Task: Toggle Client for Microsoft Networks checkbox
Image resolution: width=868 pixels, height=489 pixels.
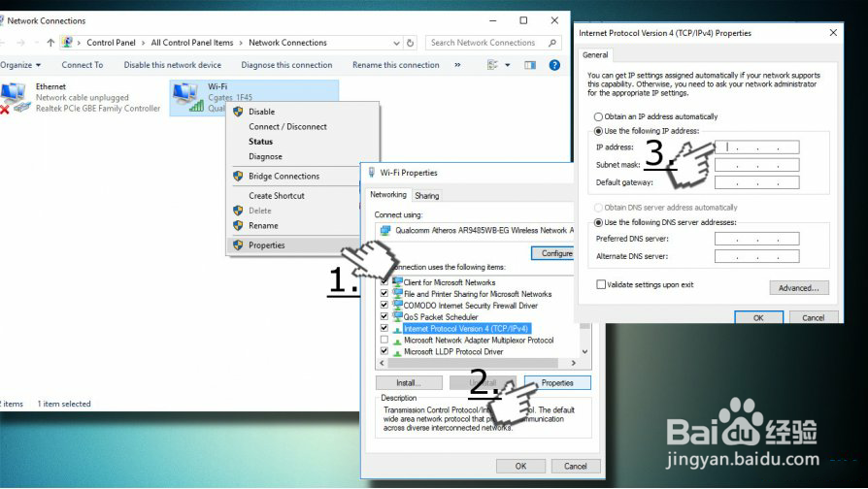Action: [384, 281]
